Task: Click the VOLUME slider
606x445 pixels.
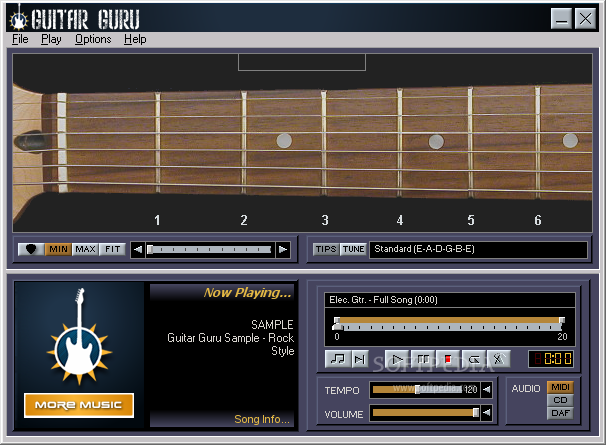Action: click(425, 413)
